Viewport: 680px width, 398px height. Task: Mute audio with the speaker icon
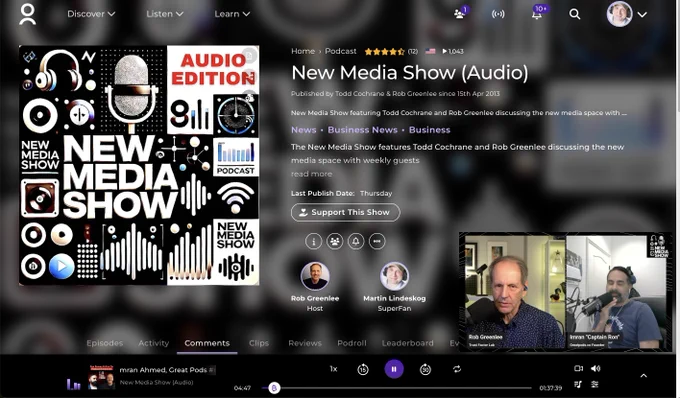595,369
